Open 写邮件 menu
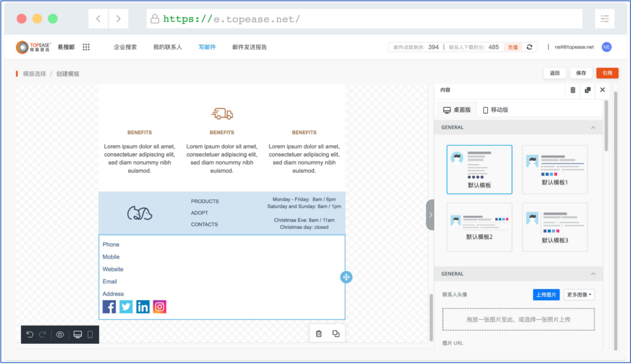Image resolution: width=631 pixels, height=364 pixels. pyautogui.click(x=207, y=47)
